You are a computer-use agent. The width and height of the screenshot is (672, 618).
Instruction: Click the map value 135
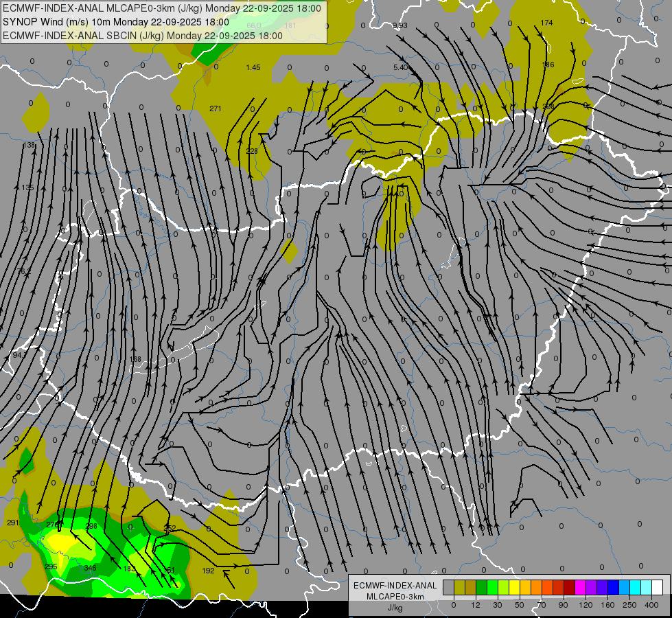pyautogui.click(x=27, y=187)
